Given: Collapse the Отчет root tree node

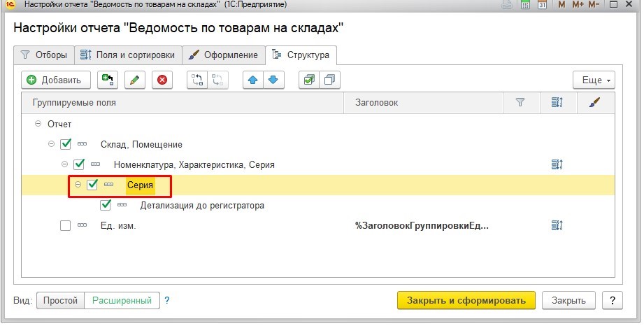Looking at the screenshot, I should [x=38, y=125].
